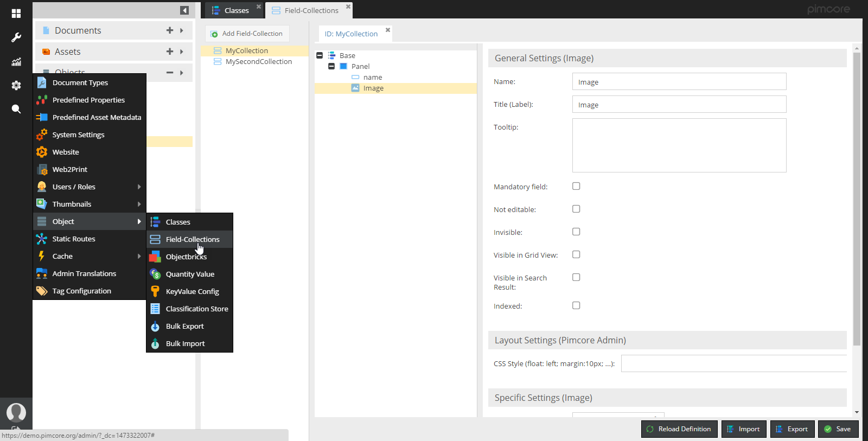Click the user avatar icon at bottom left
Viewport: 868px width, 441px height.
point(16,413)
